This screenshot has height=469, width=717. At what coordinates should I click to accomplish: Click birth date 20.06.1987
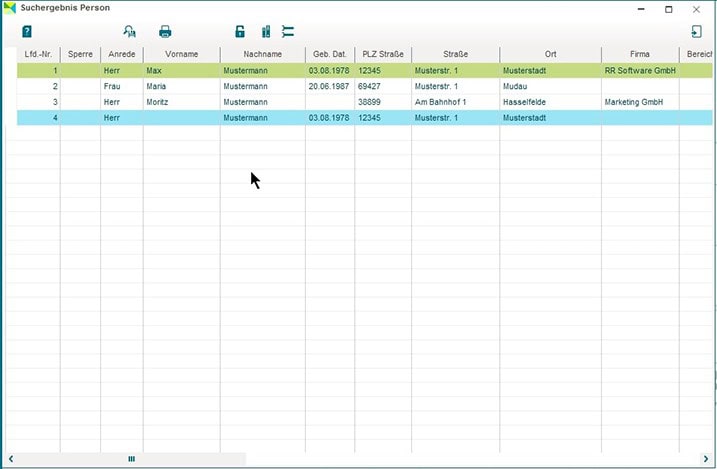pyautogui.click(x=329, y=86)
